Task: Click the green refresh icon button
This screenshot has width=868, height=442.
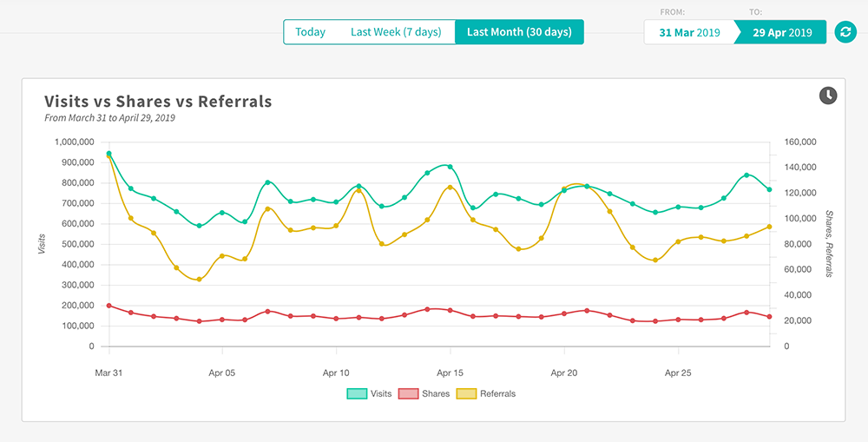Action: pyautogui.click(x=845, y=32)
